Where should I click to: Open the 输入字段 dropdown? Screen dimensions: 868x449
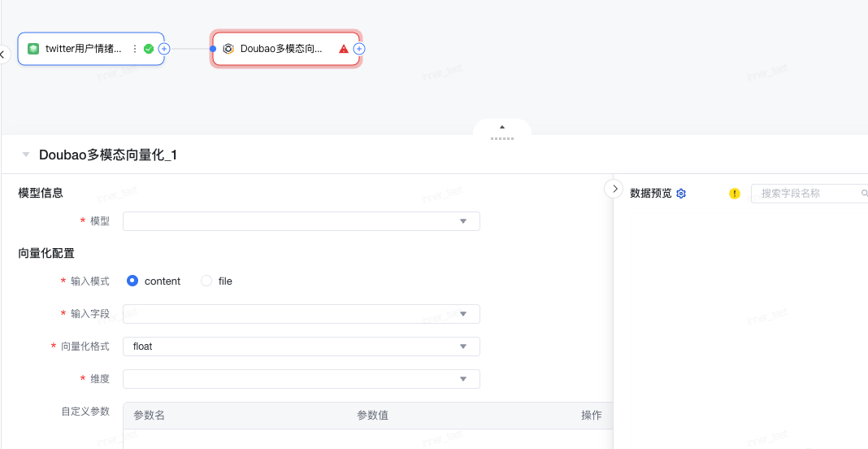point(301,314)
